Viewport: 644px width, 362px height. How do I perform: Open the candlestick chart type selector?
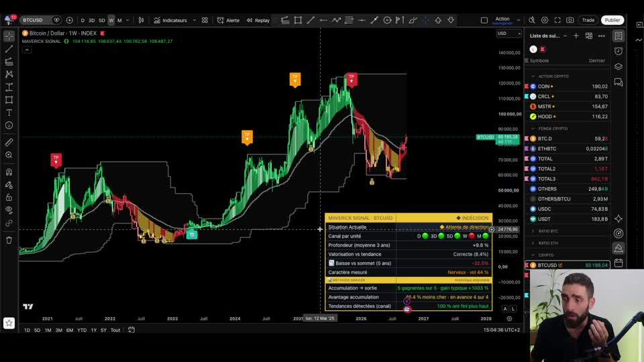(142, 20)
